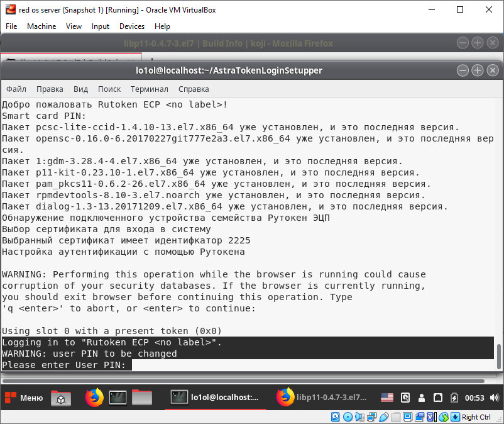
Task: Click the network connection tray icon
Action: point(438,398)
